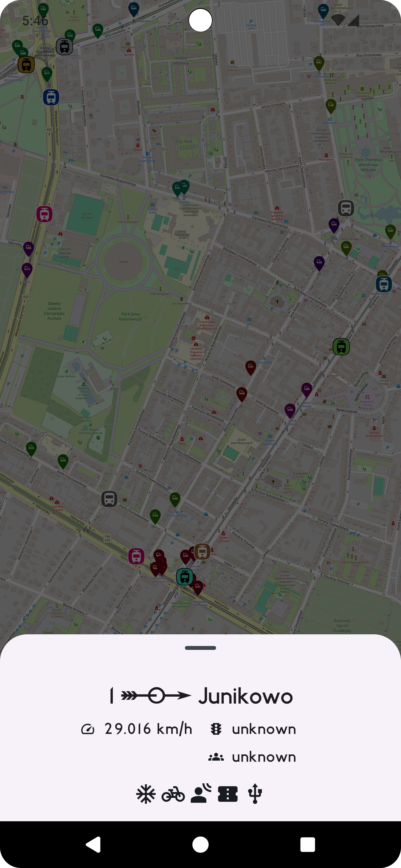Select the blue tram marker on Reymonta
401x868 pixels.
(51, 97)
